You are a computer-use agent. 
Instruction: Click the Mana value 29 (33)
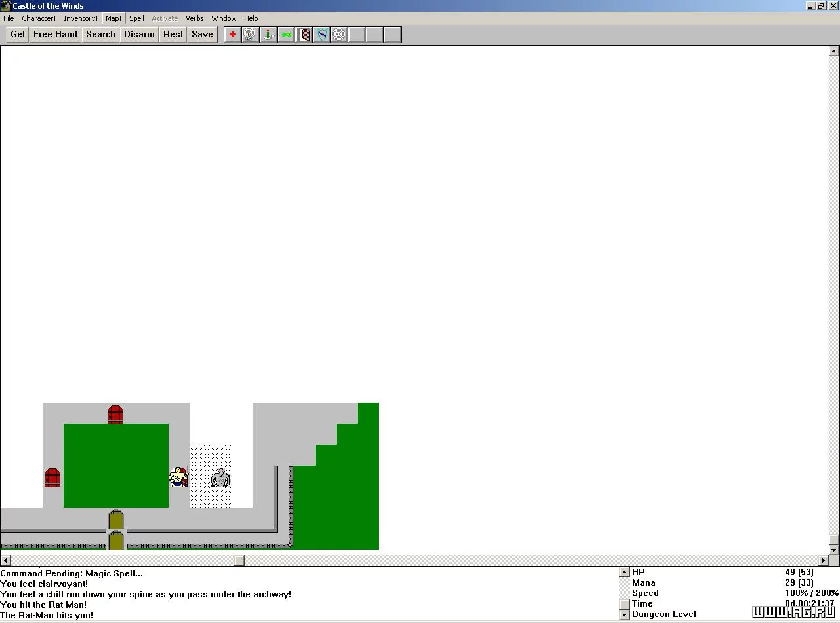[x=799, y=582]
